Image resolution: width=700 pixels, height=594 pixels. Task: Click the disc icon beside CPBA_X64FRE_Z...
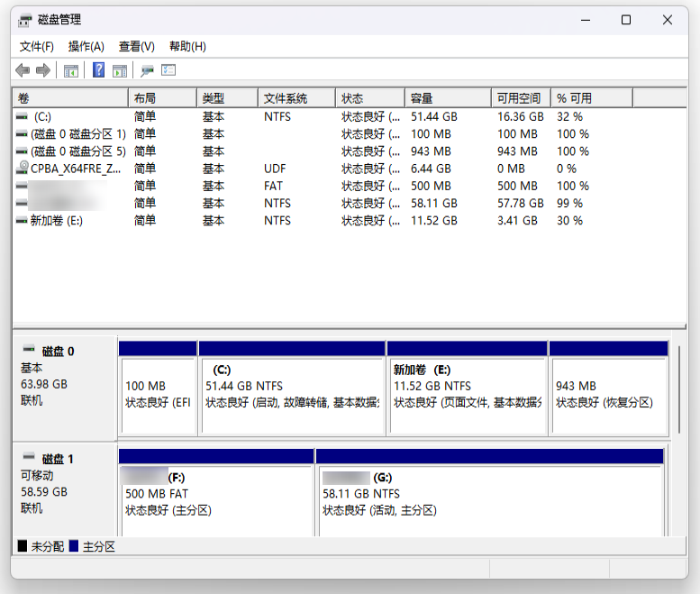coord(22,168)
